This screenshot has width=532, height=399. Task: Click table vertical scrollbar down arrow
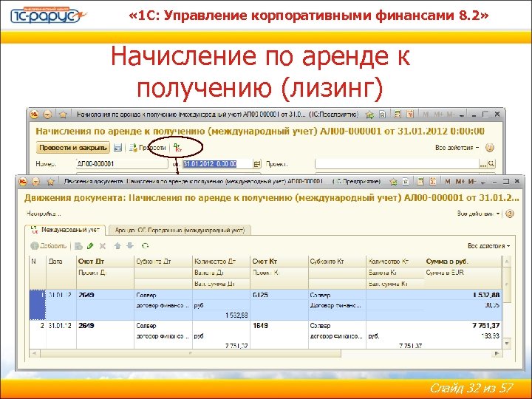pos(507,344)
